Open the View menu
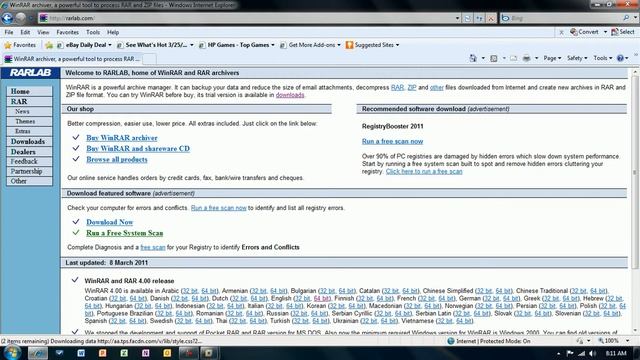 [43, 32]
